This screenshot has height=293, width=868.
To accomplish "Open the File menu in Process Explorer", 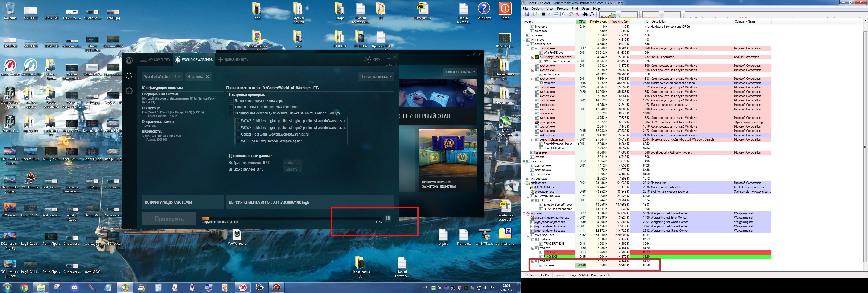I will click(x=525, y=9).
